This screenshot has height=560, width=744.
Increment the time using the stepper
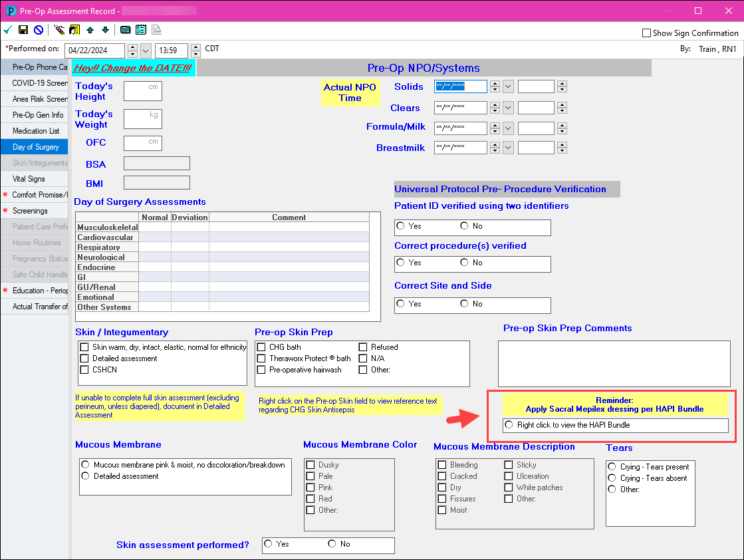[195, 47]
